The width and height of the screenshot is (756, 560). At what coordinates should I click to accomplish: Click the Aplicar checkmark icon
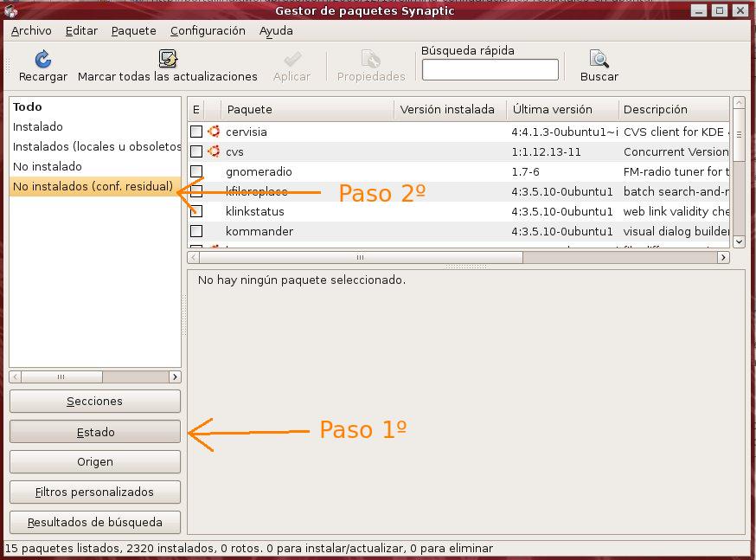click(x=292, y=60)
